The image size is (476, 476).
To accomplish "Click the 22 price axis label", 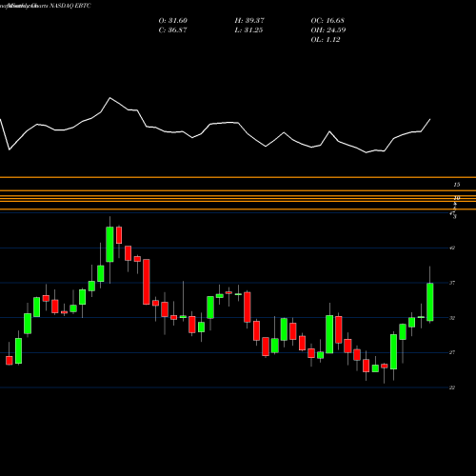I will coord(452,387).
